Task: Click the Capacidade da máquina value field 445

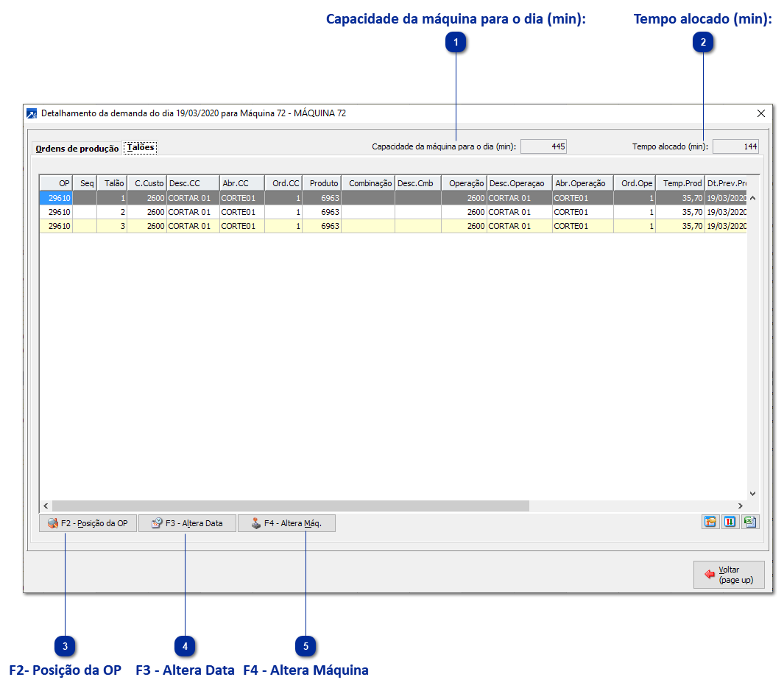Action: point(543,146)
